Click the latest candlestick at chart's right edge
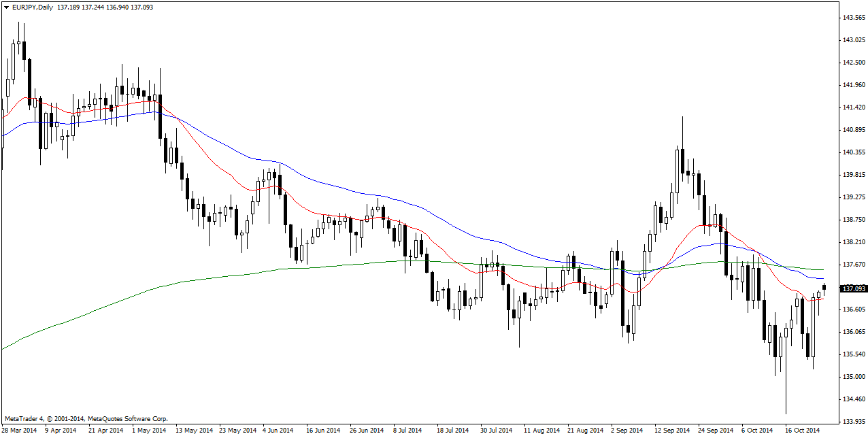The height and width of the screenshot is (436, 868). click(x=824, y=287)
